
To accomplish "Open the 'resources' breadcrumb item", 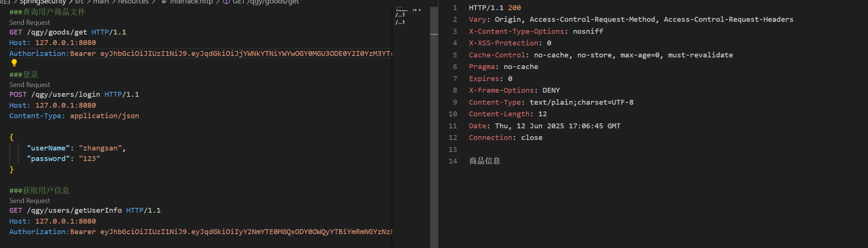I will 133,2.
